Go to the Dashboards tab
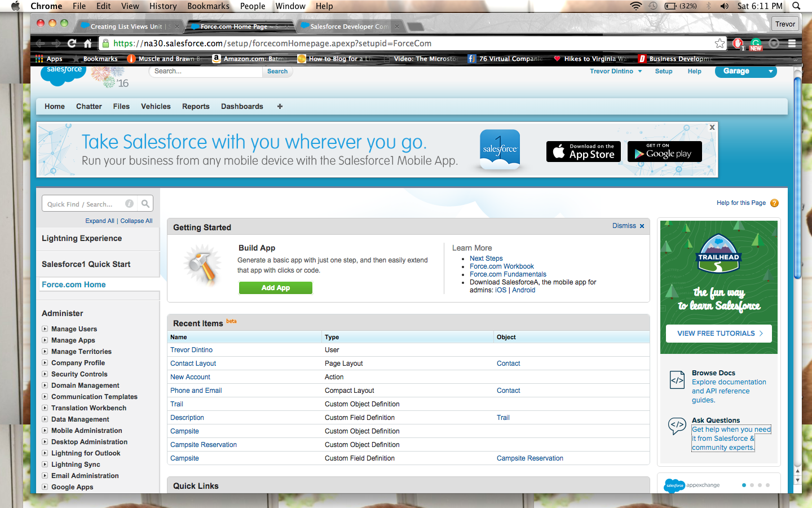This screenshot has height=508, width=812. 242,106
